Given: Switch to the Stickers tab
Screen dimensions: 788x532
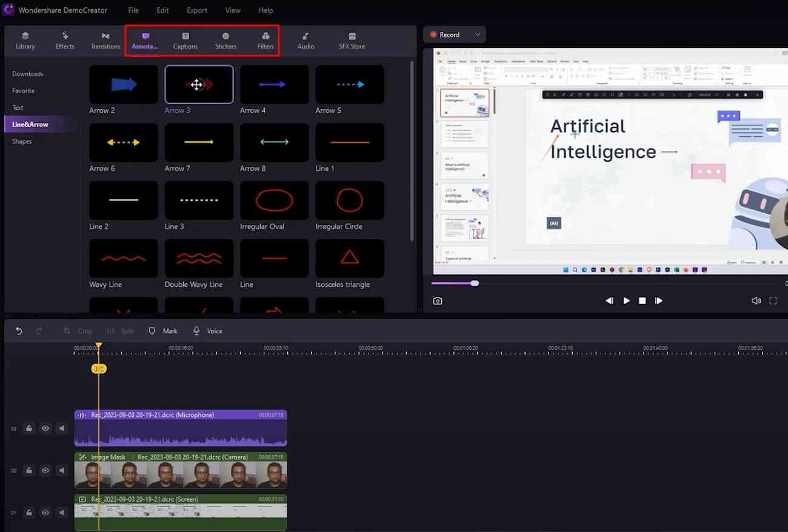Looking at the screenshot, I should pyautogui.click(x=225, y=41).
